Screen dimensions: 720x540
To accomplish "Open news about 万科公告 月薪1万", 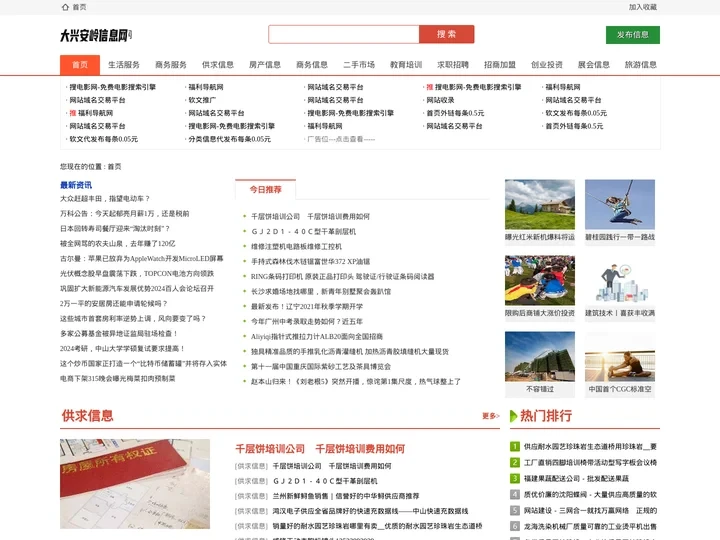I will click(124, 214).
